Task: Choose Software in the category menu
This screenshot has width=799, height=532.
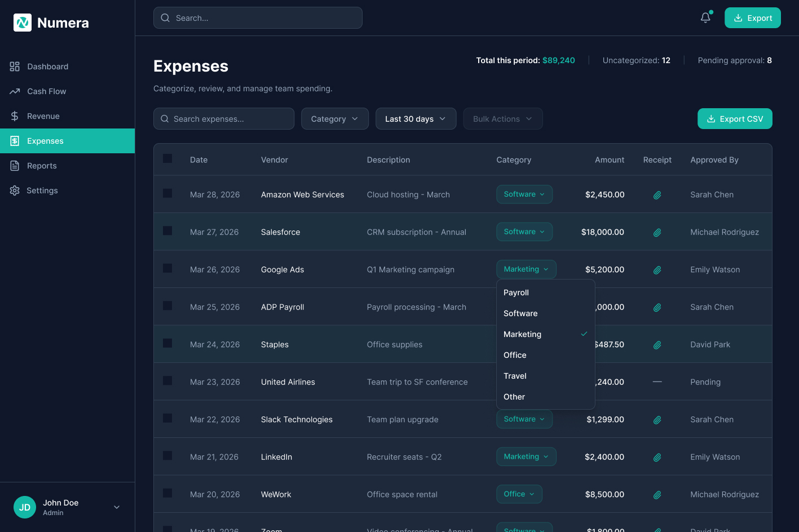Action: 546,313
